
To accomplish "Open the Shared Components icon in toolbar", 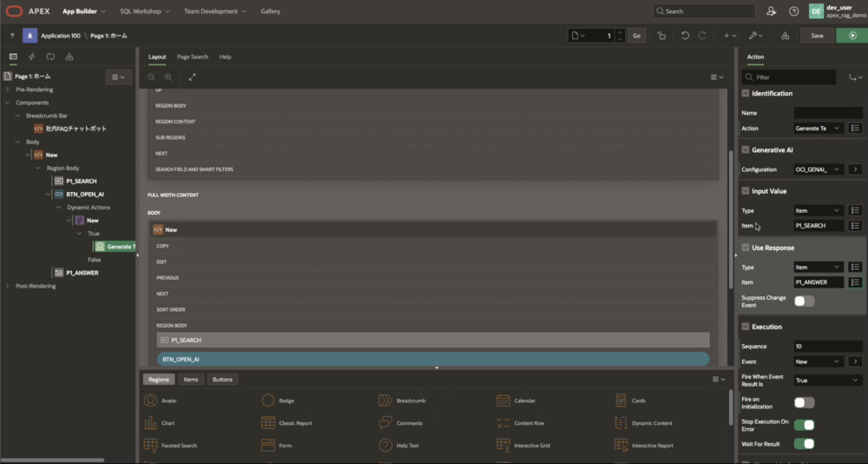I will (x=785, y=36).
